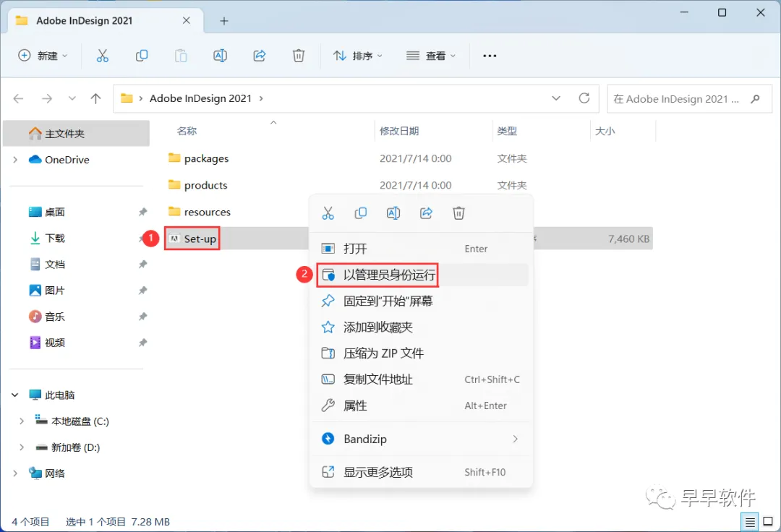The width and height of the screenshot is (781, 532).
Task: Expand the 新加卷 (D:) node
Action: coord(22,447)
